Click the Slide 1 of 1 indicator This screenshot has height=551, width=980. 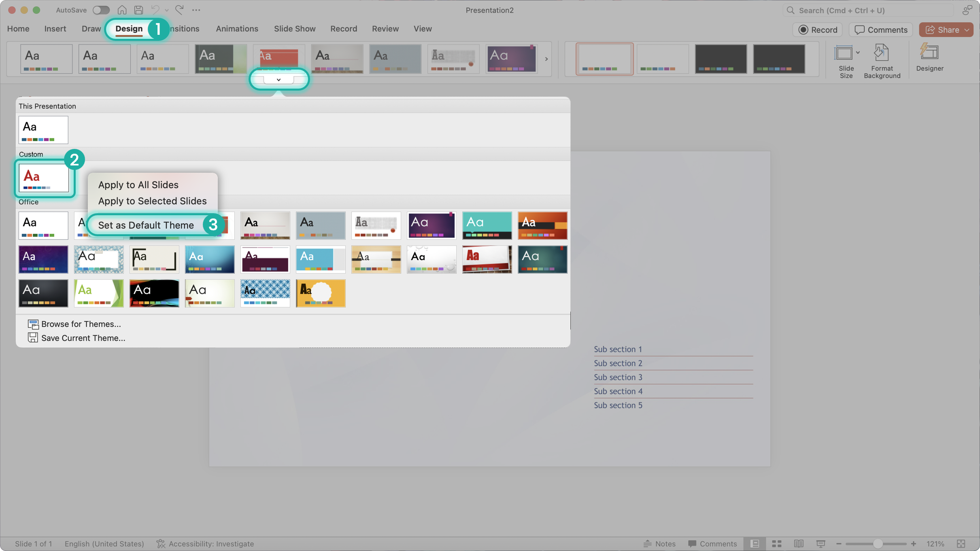(34, 544)
